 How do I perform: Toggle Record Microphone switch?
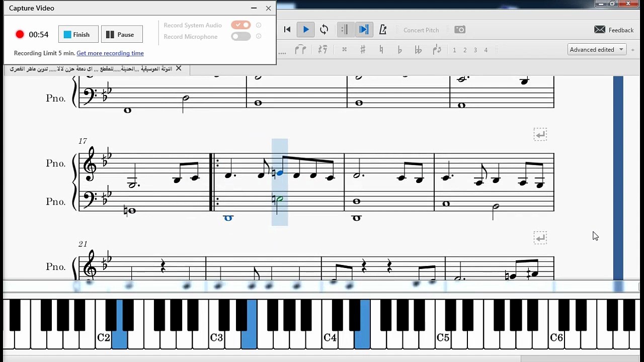pos(241,36)
